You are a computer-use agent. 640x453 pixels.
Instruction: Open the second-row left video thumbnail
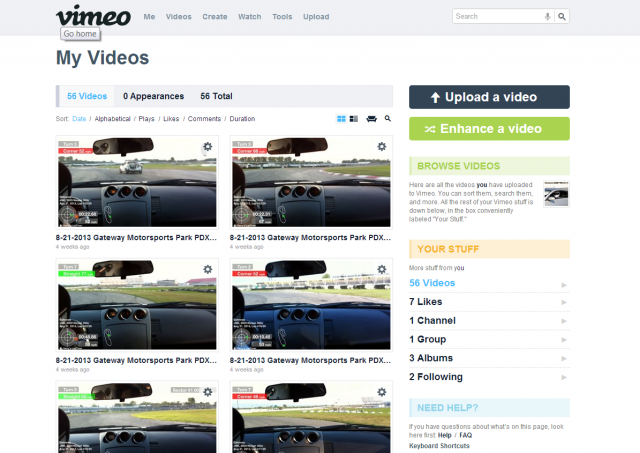point(137,305)
